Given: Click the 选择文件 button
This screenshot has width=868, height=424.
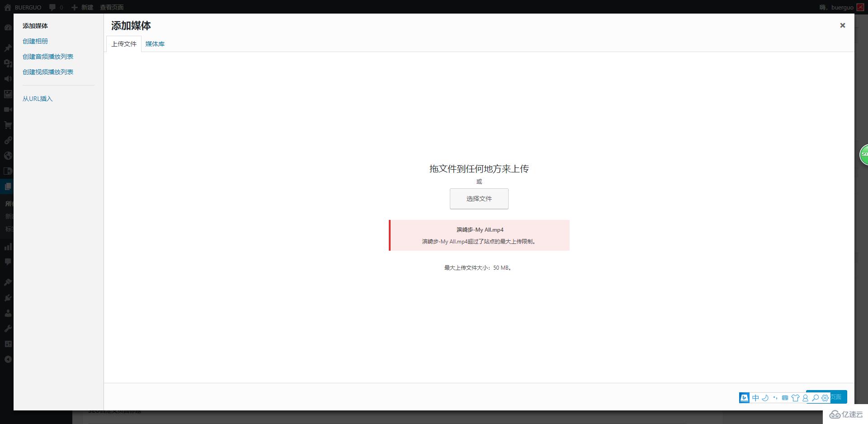Looking at the screenshot, I should coord(479,199).
